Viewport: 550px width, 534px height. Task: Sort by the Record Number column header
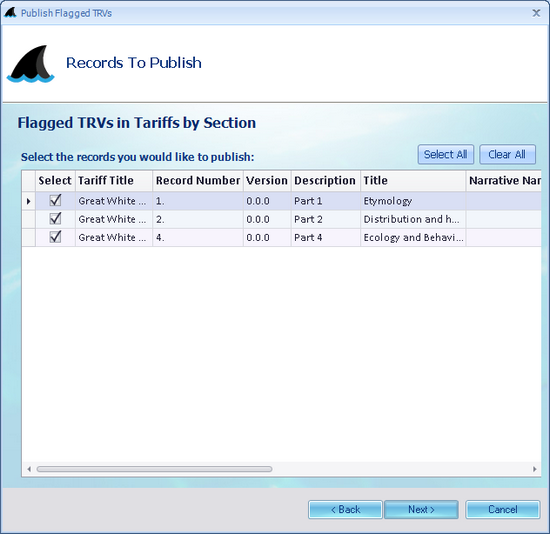click(198, 181)
